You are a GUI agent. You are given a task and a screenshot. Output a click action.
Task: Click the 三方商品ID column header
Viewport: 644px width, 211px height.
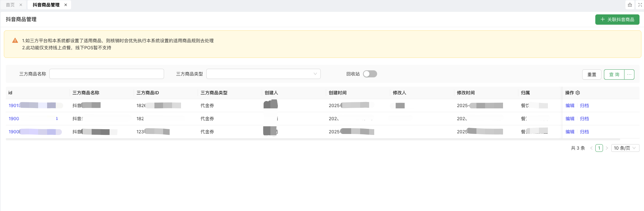click(148, 93)
